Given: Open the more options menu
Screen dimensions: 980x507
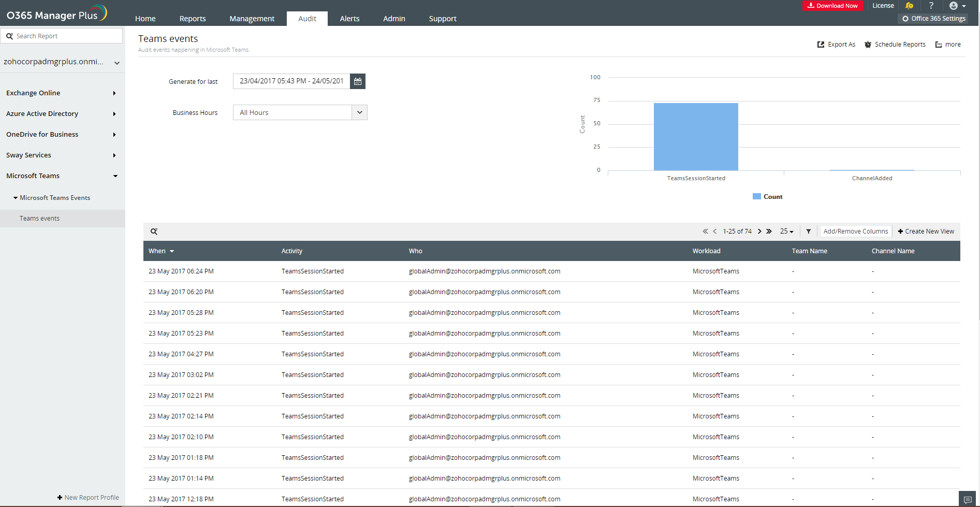Looking at the screenshot, I should point(948,45).
